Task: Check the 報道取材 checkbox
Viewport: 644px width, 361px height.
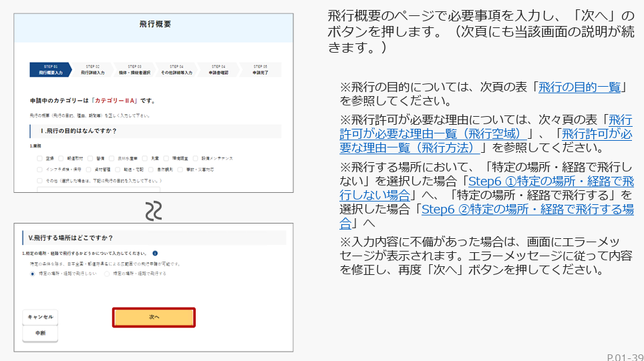Action: click(61, 158)
